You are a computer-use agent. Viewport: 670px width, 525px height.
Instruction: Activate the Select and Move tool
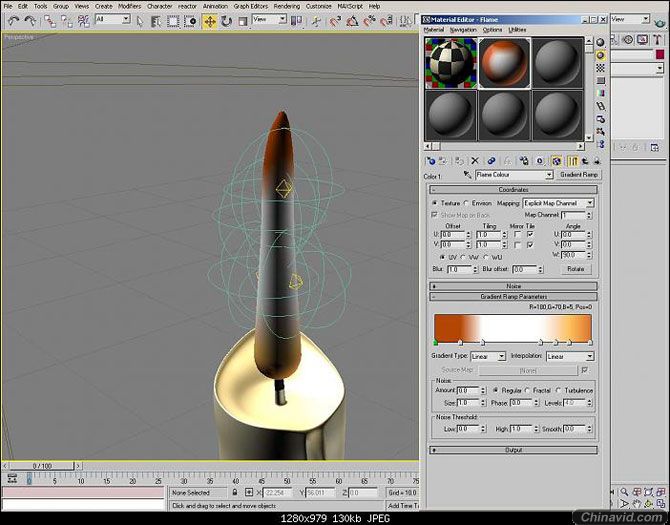(209, 21)
